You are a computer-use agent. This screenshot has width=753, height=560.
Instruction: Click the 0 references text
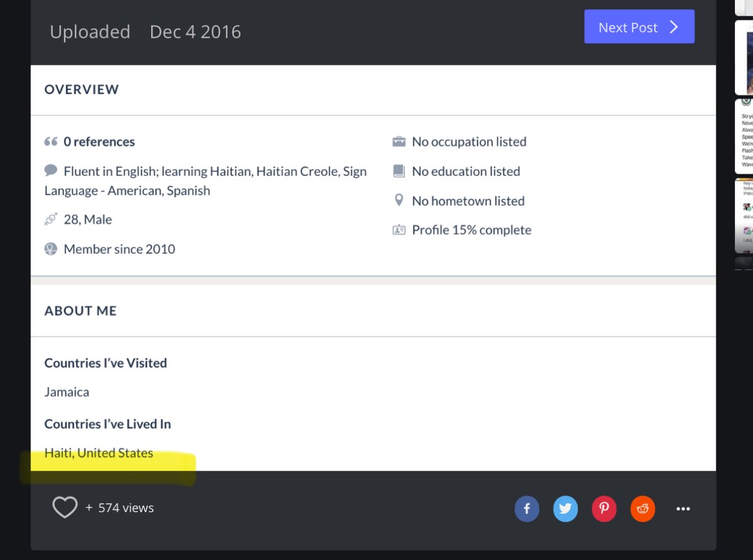coord(99,142)
